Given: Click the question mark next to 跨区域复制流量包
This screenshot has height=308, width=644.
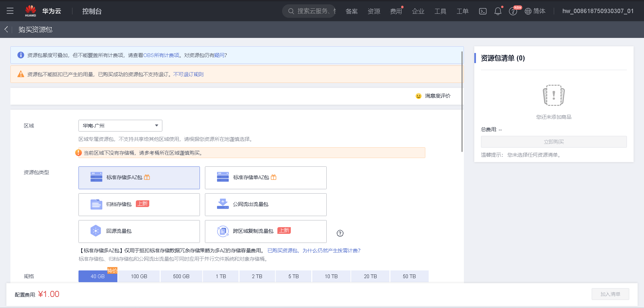Looking at the screenshot, I should pyautogui.click(x=340, y=233).
